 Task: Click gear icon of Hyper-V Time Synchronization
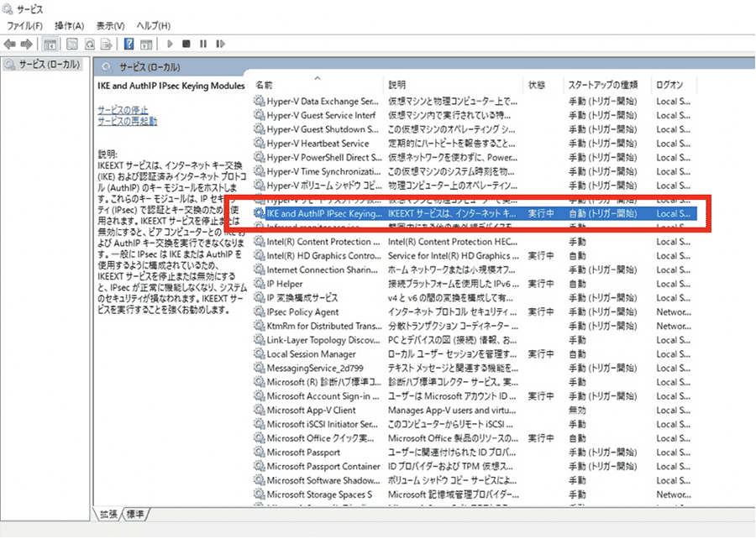(260, 171)
